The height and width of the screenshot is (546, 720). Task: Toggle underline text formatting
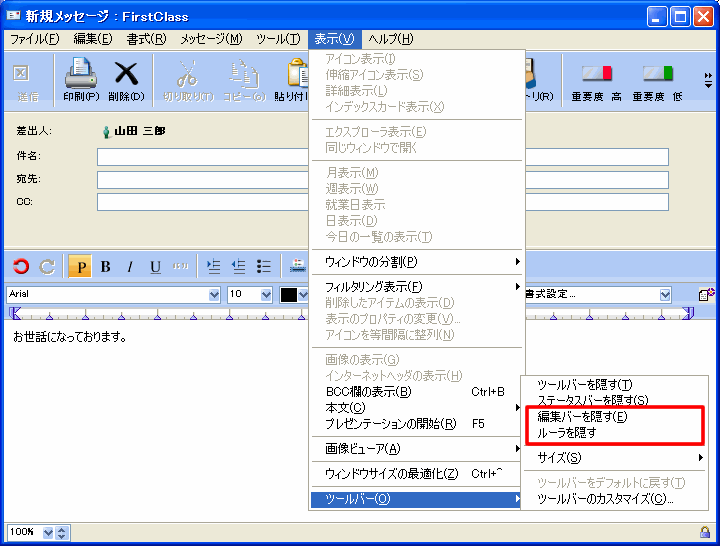(155, 266)
